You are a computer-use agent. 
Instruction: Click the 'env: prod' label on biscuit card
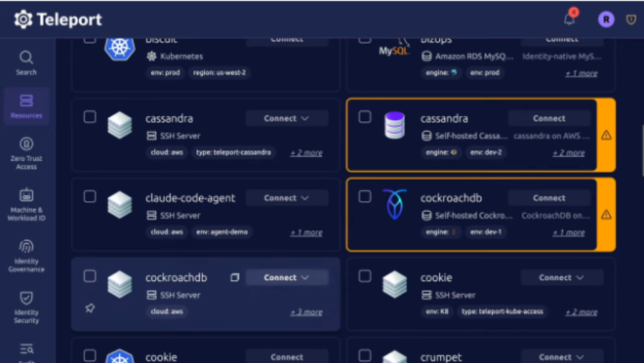tap(165, 73)
